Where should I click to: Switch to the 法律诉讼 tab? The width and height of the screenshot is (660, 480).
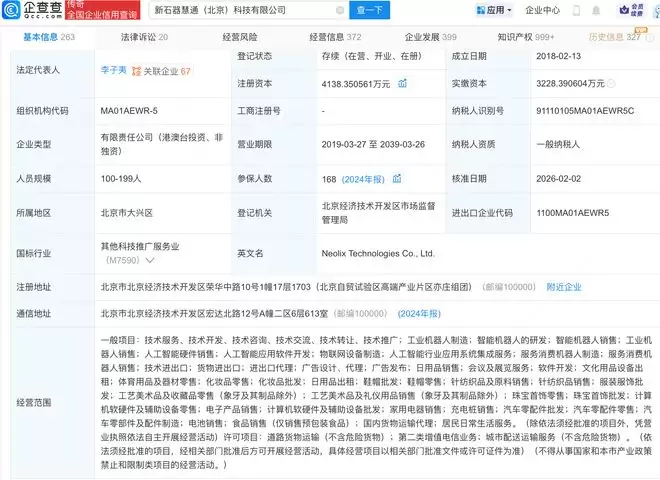144,37
